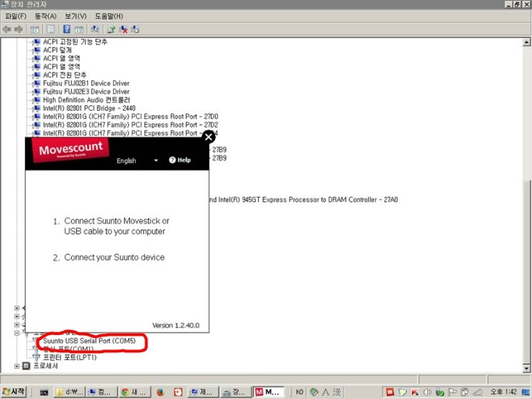Screen dimensions: 532x399
Task: Click the Scan for hardware changes toolbar icon
Action: (x=96, y=29)
